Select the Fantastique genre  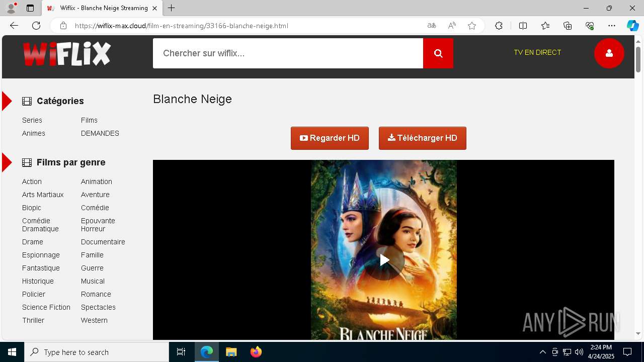point(41,268)
